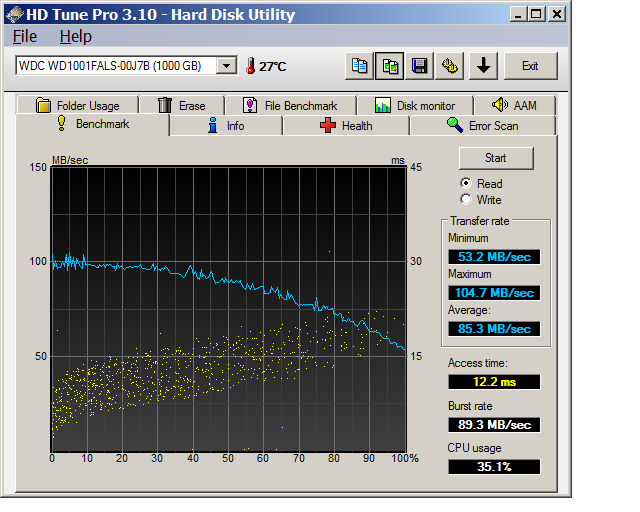The height and width of the screenshot is (512, 640).
Task: Open the File Benchmark tab
Action: [291, 105]
